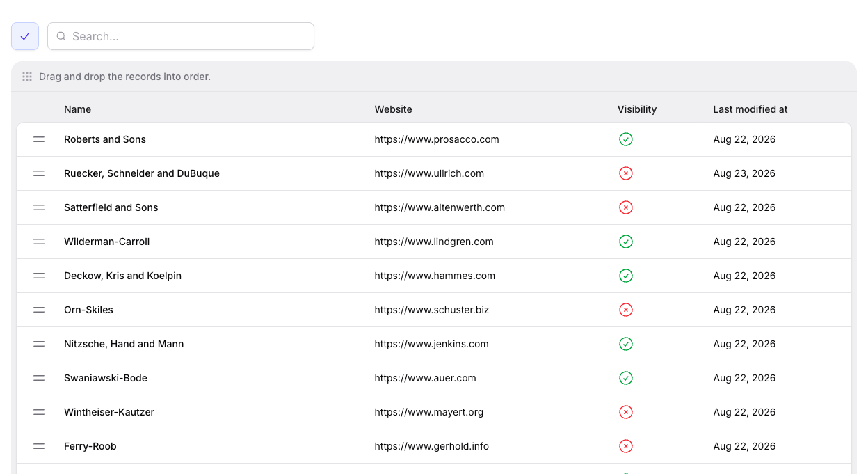The height and width of the screenshot is (474, 868).
Task: Click the Name column header
Action: coord(77,109)
